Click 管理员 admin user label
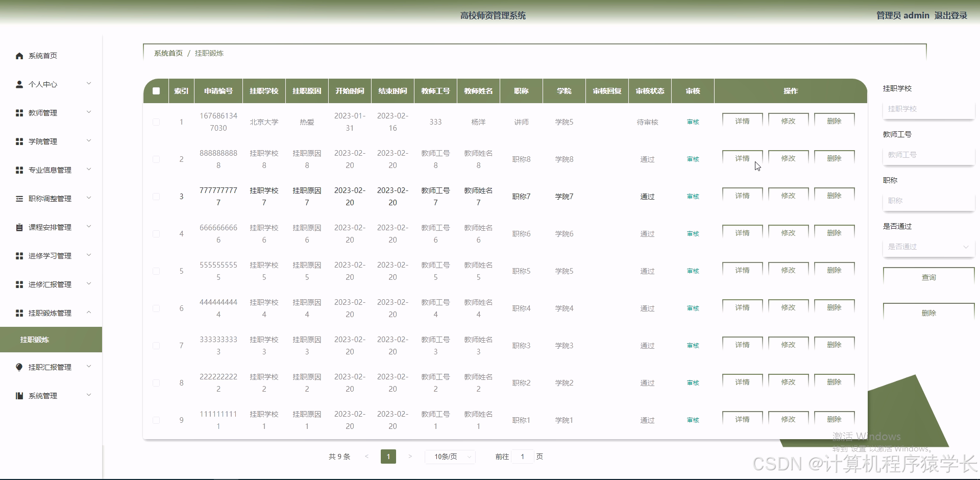The width and height of the screenshot is (980, 480). pos(902,15)
